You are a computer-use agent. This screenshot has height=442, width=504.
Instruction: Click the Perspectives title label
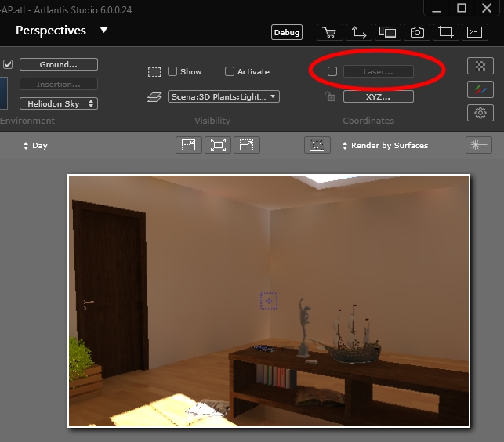[x=51, y=31]
